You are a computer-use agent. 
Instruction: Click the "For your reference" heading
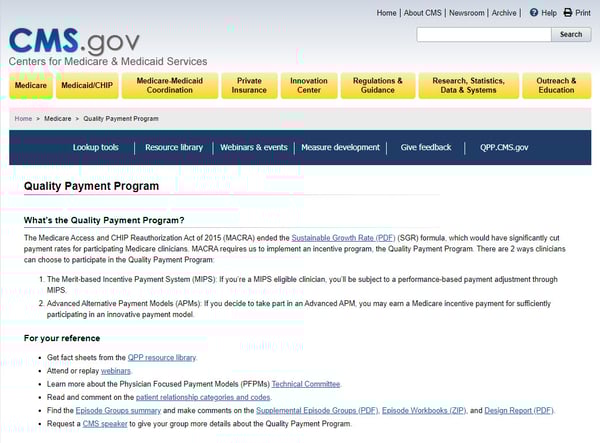[62, 338]
